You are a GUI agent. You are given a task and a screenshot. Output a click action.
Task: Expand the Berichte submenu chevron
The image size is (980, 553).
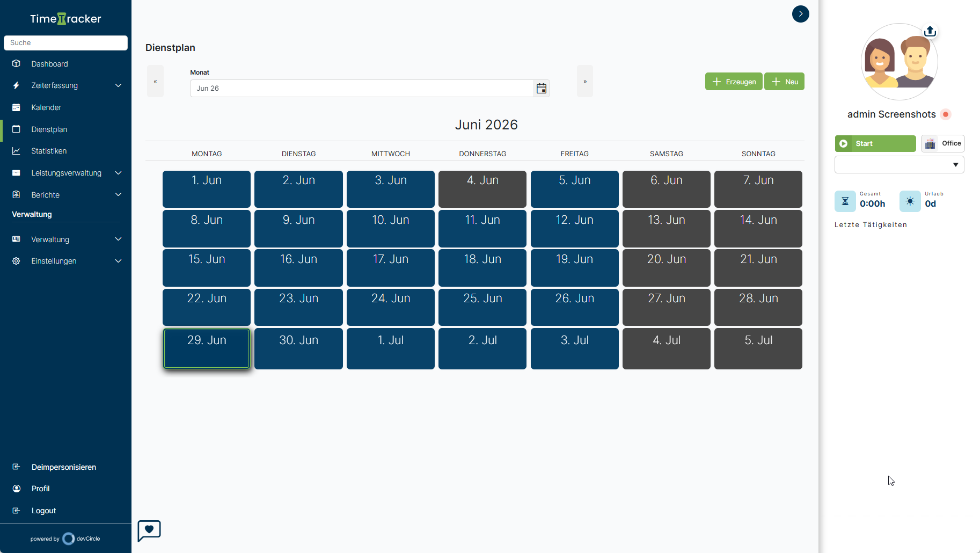pyautogui.click(x=119, y=194)
